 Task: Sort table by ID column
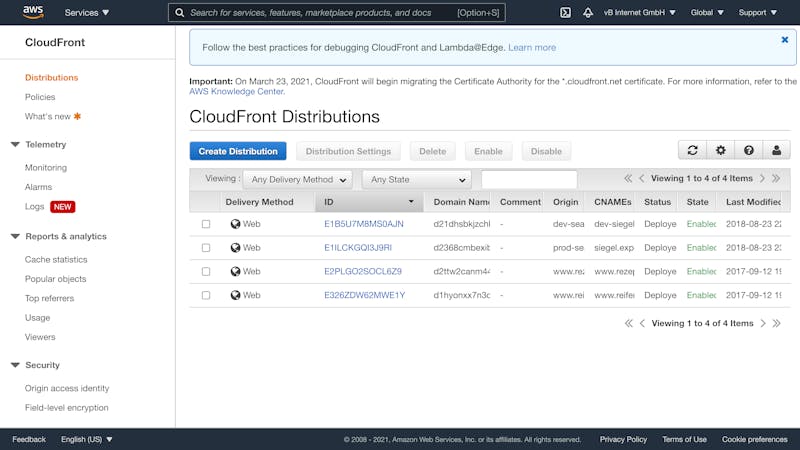click(369, 202)
